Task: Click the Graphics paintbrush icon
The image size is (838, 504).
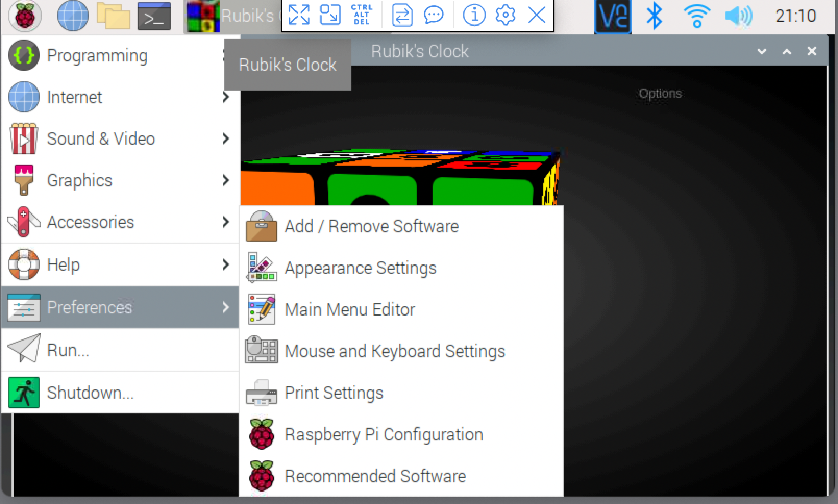Action: tap(24, 180)
